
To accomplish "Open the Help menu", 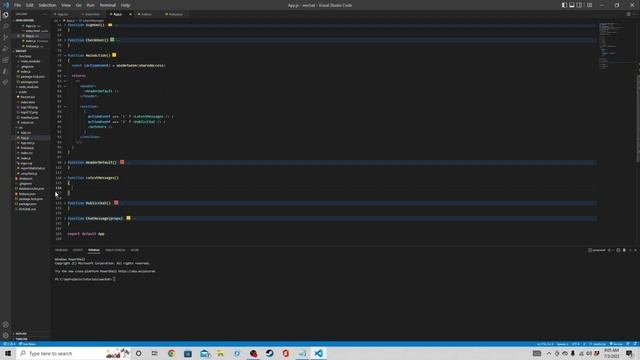I will point(125,5).
